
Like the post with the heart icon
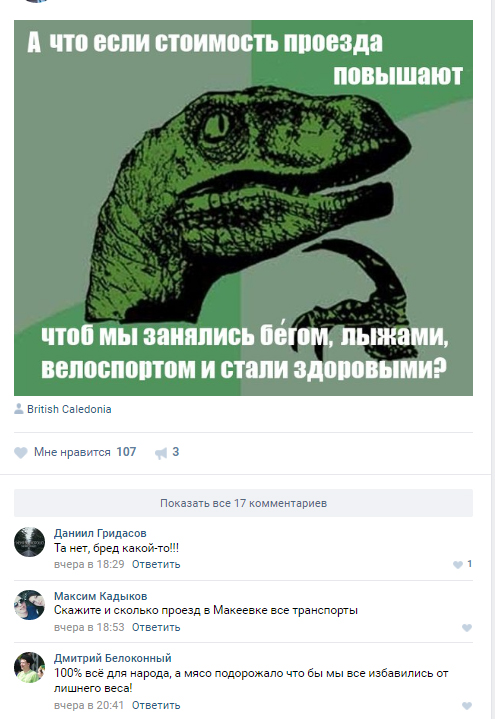(x=21, y=453)
